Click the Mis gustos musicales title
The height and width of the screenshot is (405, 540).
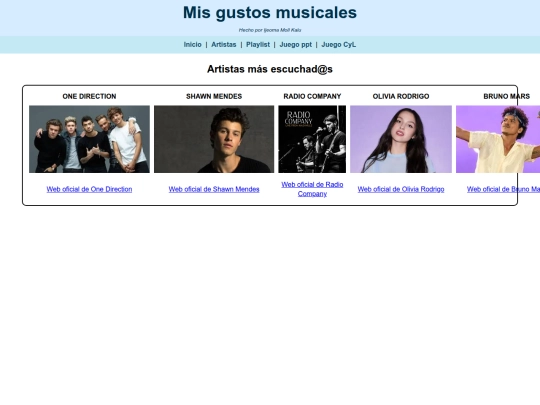pyautogui.click(x=270, y=13)
